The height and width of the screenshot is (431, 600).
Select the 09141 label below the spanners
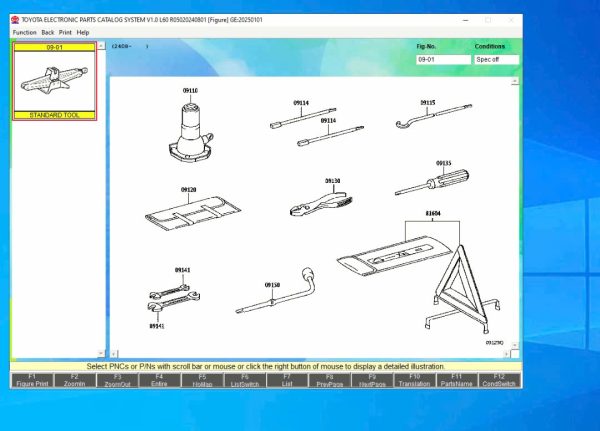click(157, 326)
